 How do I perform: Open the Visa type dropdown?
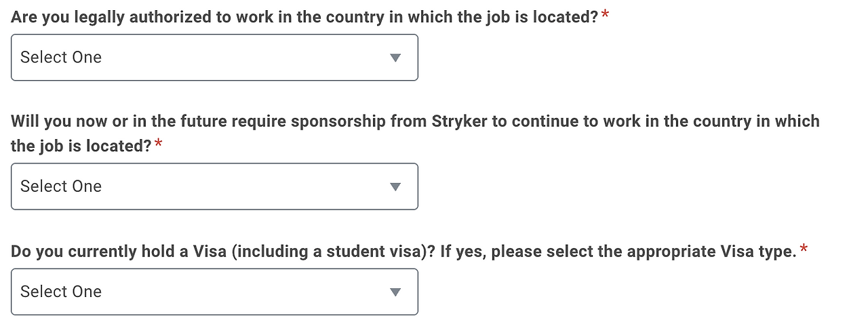tap(214, 292)
